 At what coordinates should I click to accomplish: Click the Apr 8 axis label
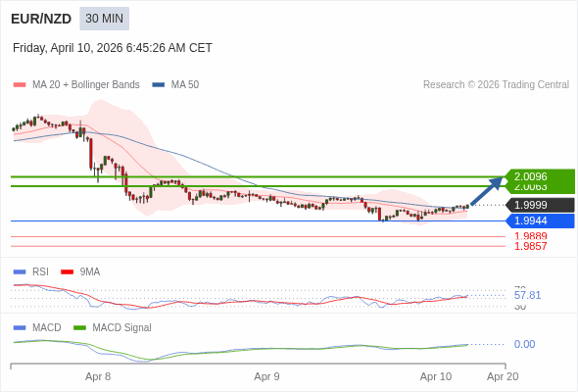[x=98, y=377]
